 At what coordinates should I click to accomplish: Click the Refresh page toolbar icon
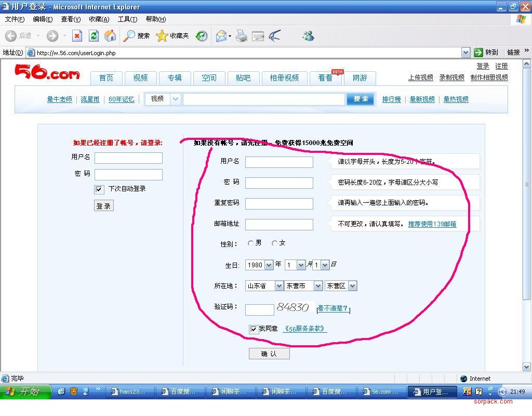(x=94, y=36)
